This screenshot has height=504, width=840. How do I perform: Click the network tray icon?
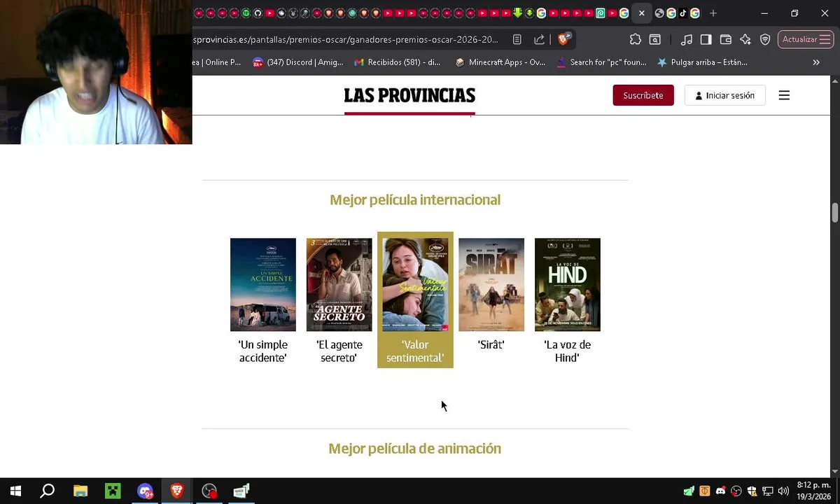pyautogui.click(x=768, y=491)
